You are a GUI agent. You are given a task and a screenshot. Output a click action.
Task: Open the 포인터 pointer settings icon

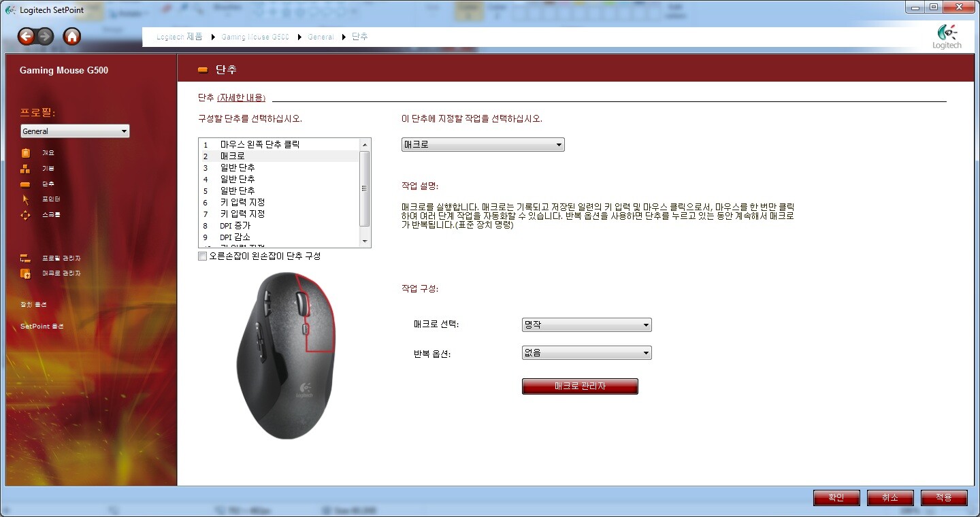click(26, 199)
